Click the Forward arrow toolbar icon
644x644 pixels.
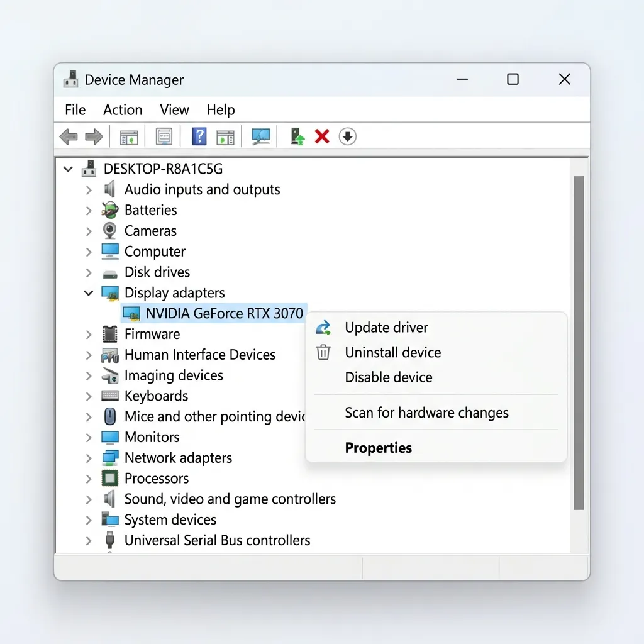[94, 136]
